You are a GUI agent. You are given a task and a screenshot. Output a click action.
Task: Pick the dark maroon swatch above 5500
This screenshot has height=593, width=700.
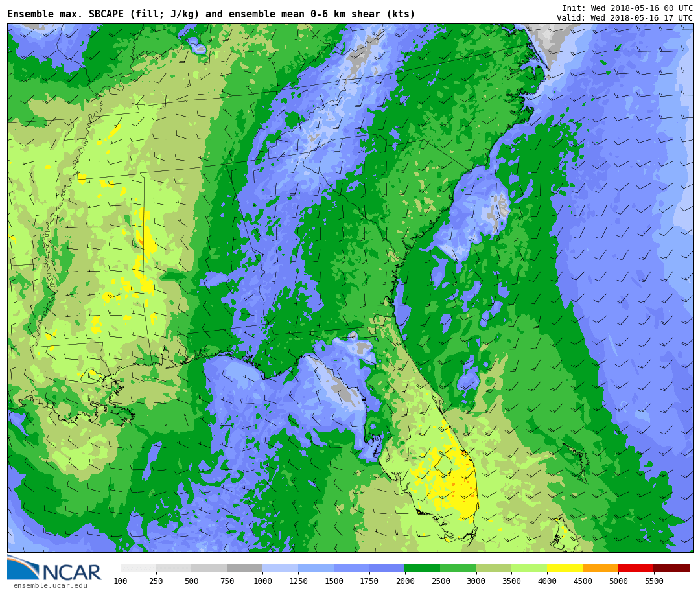pos(672,568)
